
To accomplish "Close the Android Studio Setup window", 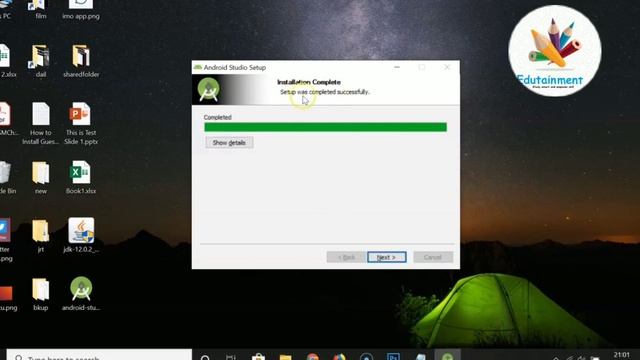I will pos(447,67).
